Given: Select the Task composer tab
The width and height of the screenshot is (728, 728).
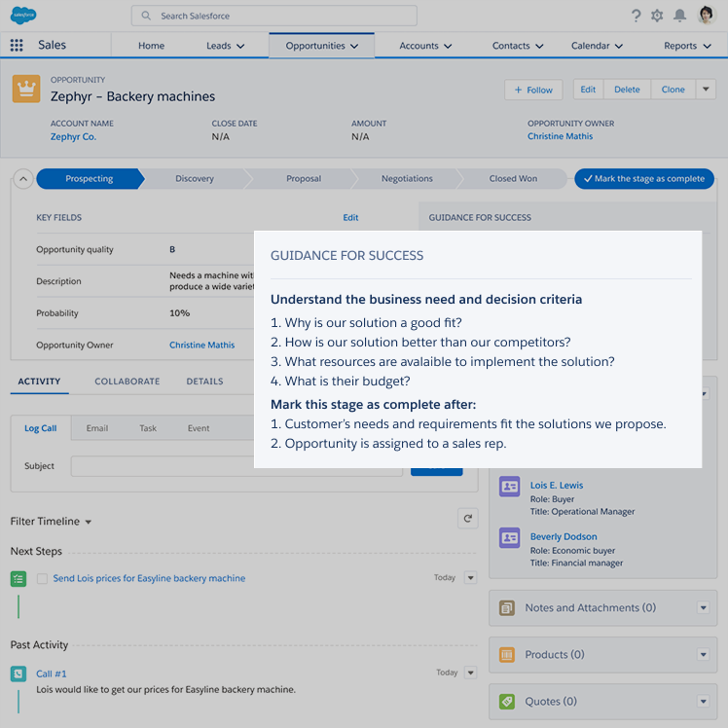Looking at the screenshot, I should [x=148, y=428].
